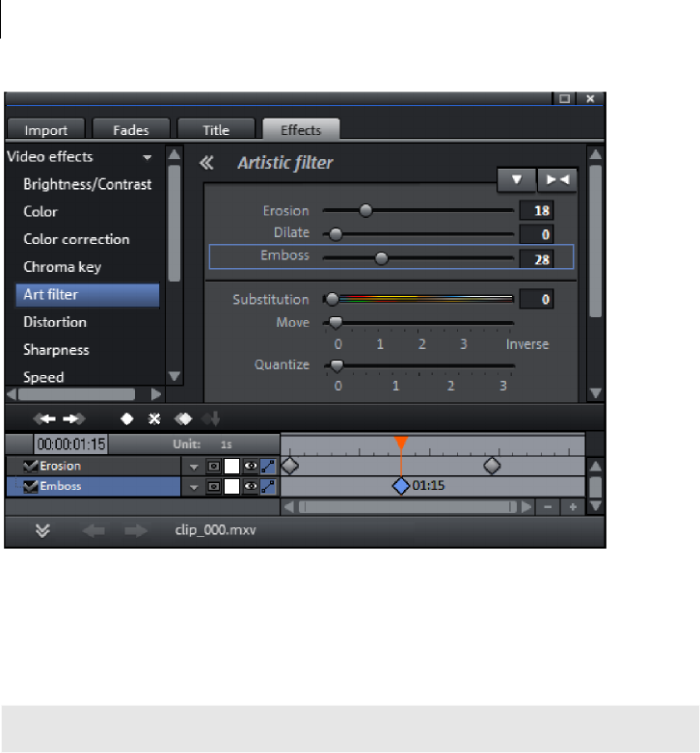700x753 pixels.
Task: Click the Quantize slider knob
Action: [x=337, y=366]
